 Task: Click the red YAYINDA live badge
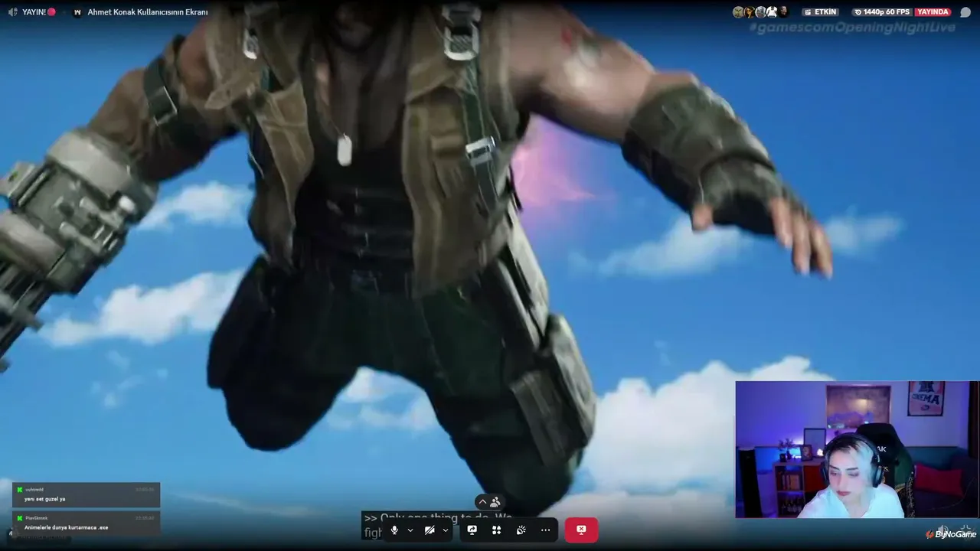(933, 12)
